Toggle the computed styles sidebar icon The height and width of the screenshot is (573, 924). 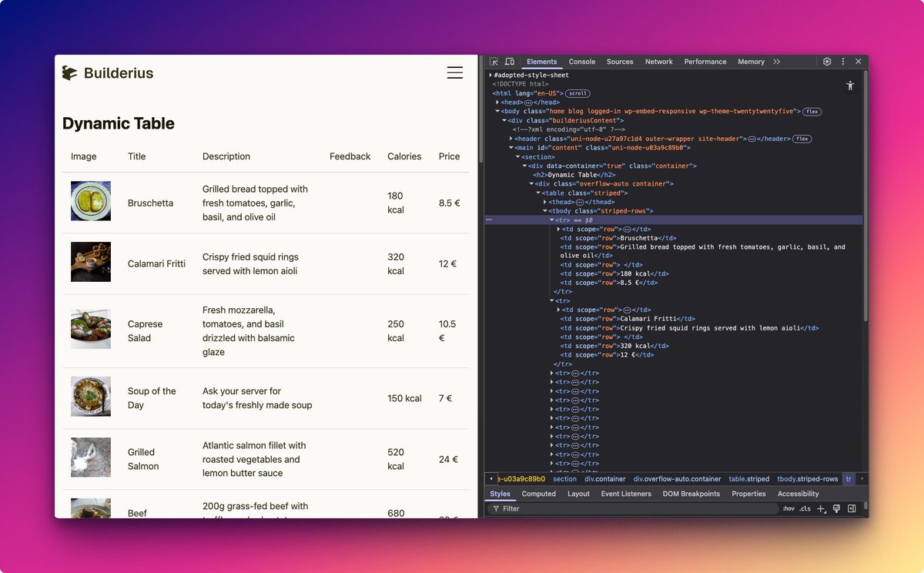[852, 508]
